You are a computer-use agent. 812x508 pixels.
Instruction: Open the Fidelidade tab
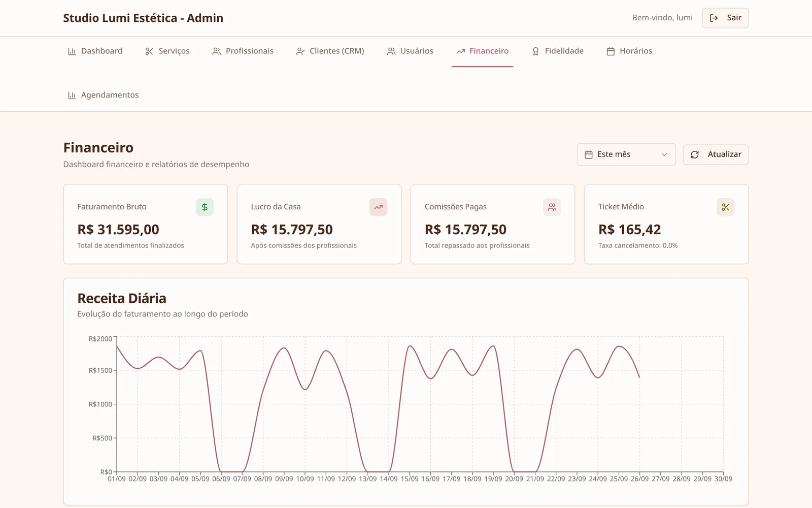(557, 51)
